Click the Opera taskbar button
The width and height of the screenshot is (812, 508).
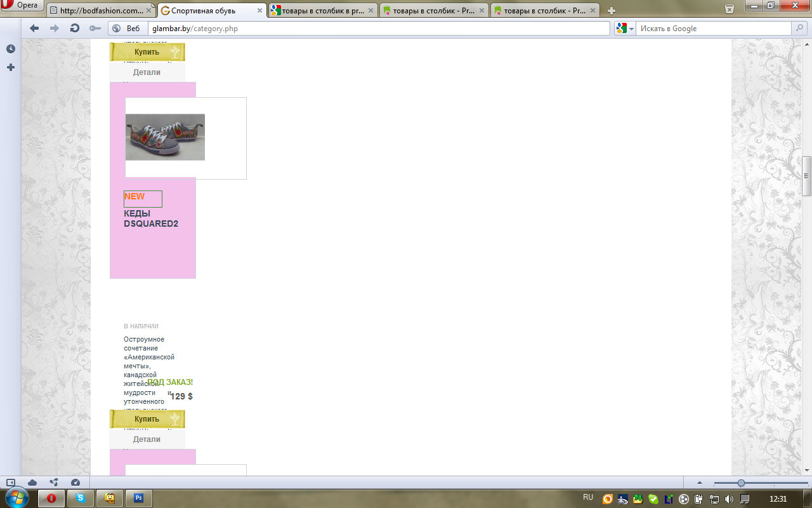coord(51,498)
